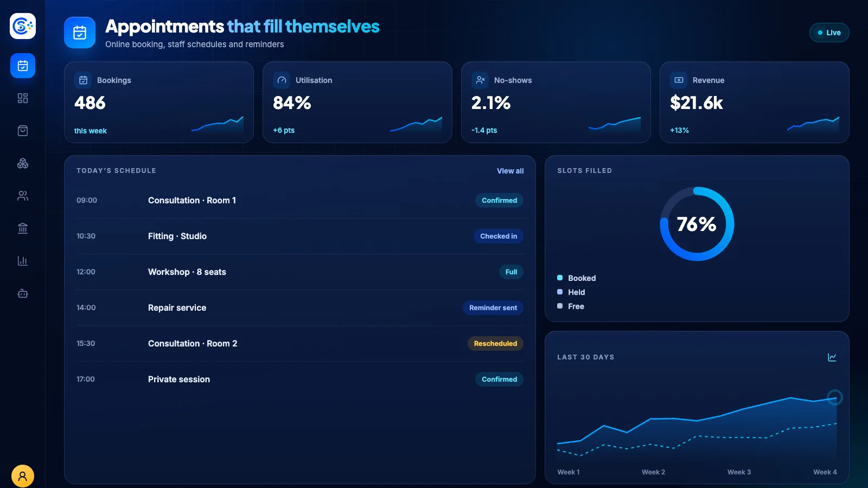The height and width of the screenshot is (488, 868).
Task: Click the Reminder sent badge
Action: [x=493, y=307]
